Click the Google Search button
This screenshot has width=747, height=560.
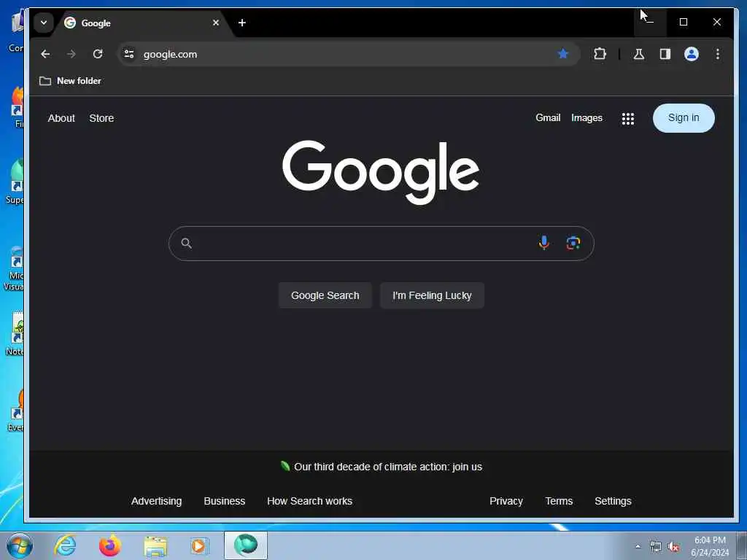pos(325,295)
